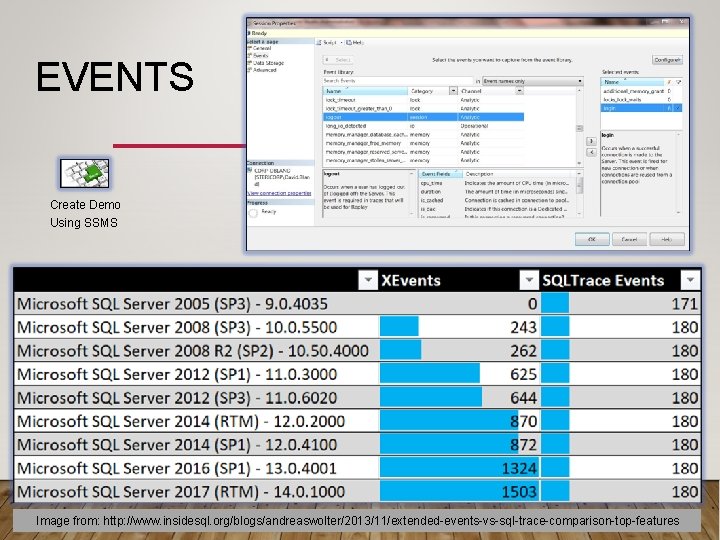Click the SQLTrace value 171

[685, 304]
